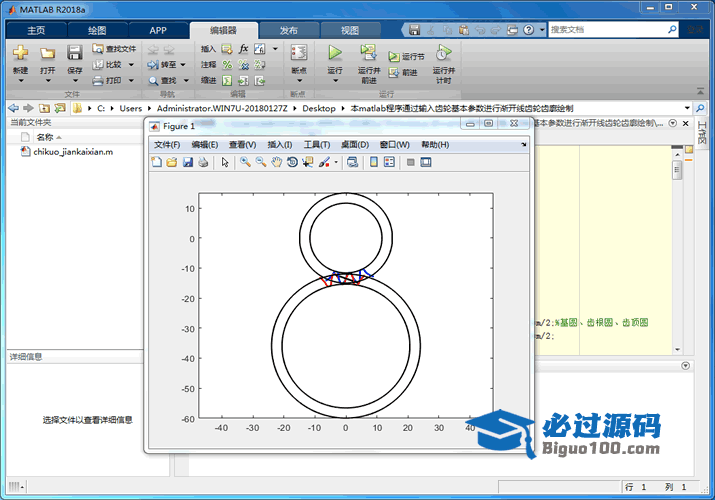Open Figure 1 File (文件) menu
This screenshot has width=715, height=500.
(167, 144)
